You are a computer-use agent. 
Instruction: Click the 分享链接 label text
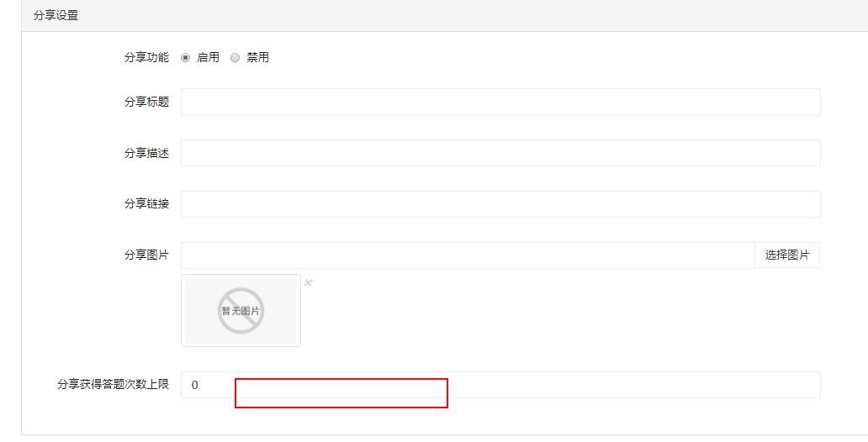click(146, 204)
